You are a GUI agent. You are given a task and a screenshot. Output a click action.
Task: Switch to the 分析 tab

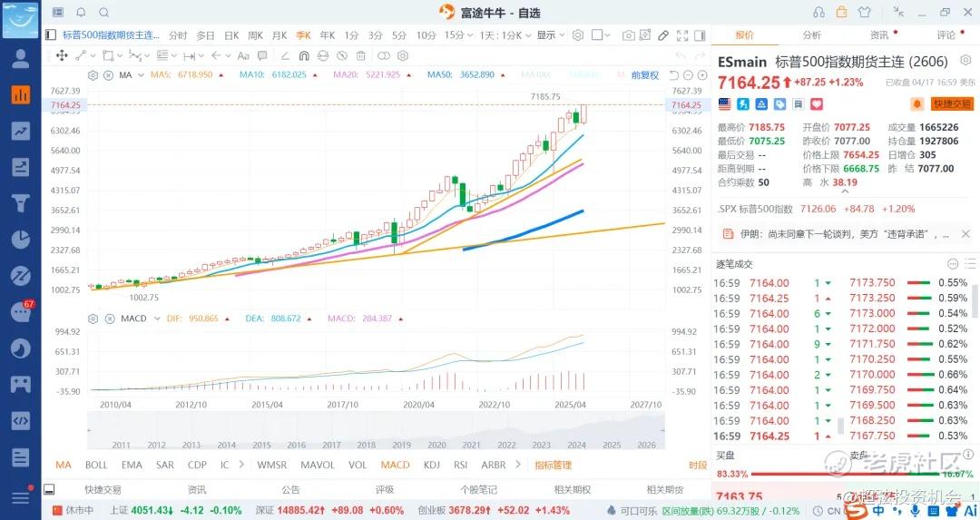click(x=812, y=35)
